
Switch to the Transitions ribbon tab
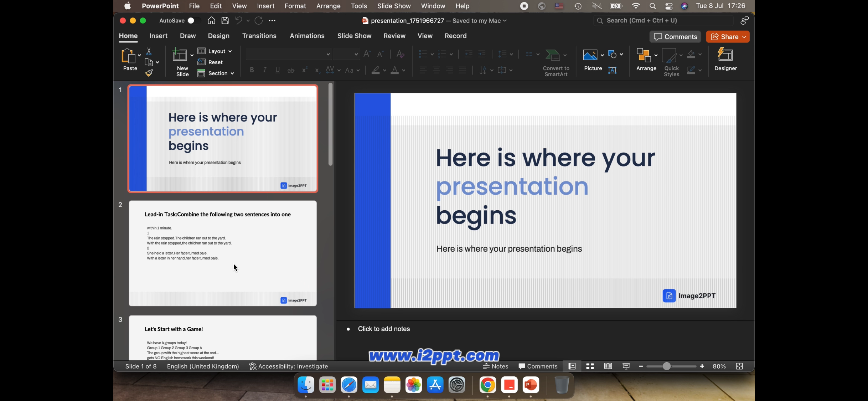pos(259,36)
